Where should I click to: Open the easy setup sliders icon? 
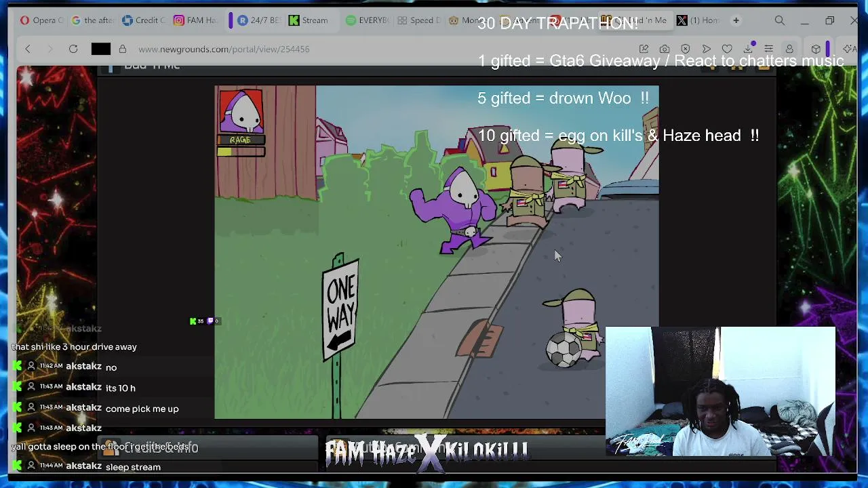pyautogui.click(x=769, y=49)
